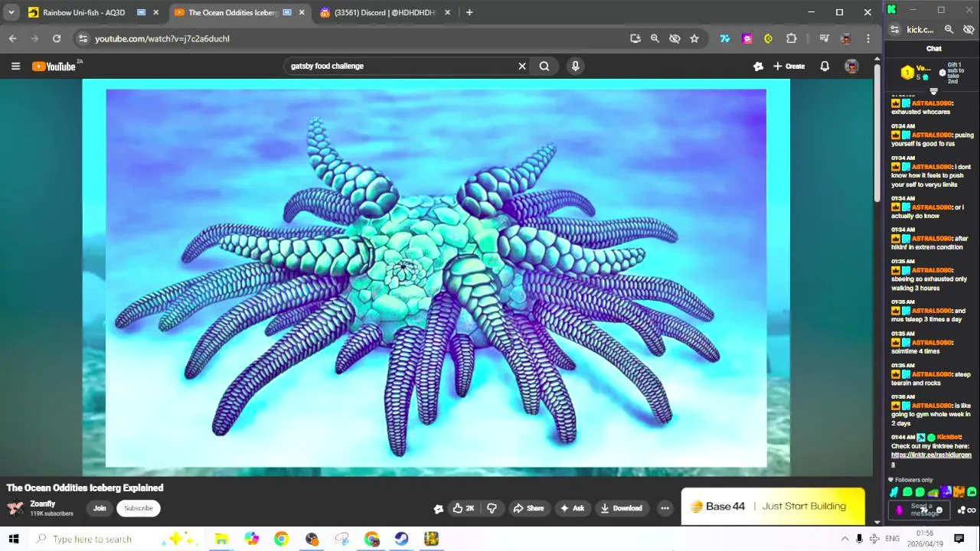Open the Zoanfly channel avatar

click(x=15, y=508)
